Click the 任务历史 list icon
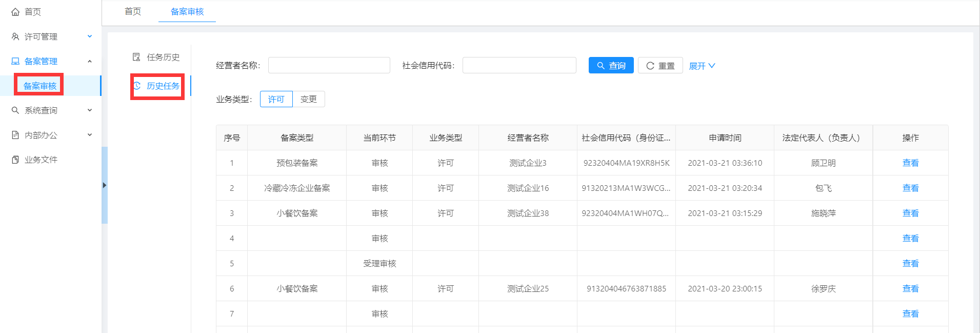The image size is (980, 333). (136, 57)
